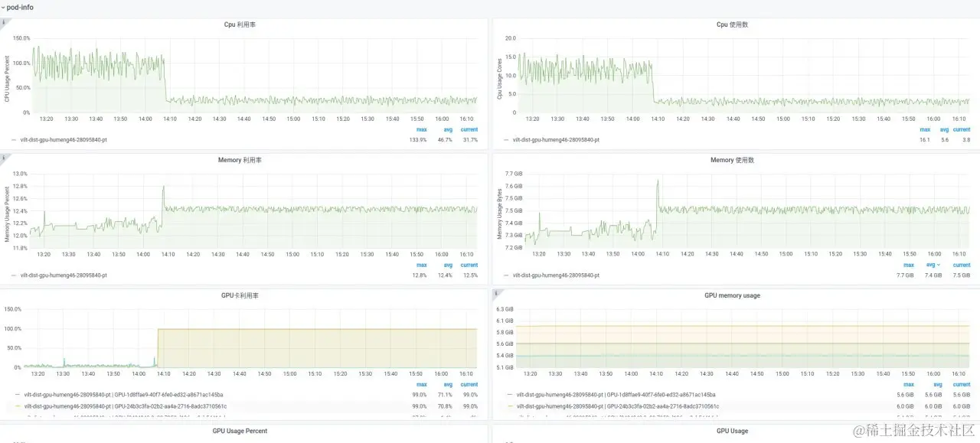This screenshot has width=980, height=443.
Task: Click the Memory Usage Bytes y-axis label
Action: coord(500,213)
